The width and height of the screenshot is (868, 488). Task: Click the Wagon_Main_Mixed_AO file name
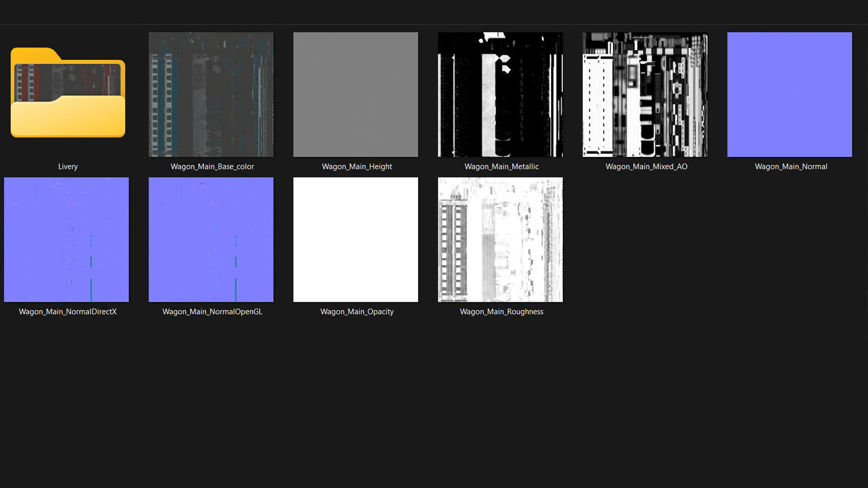646,167
